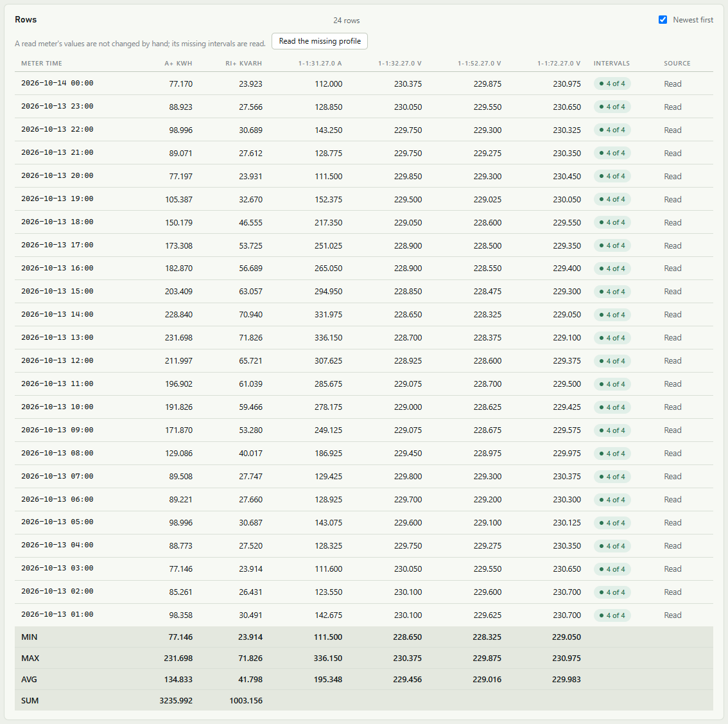Screen dimensions: 728x724
Task: Click A+ kWh value 150.179
Action: point(178,222)
